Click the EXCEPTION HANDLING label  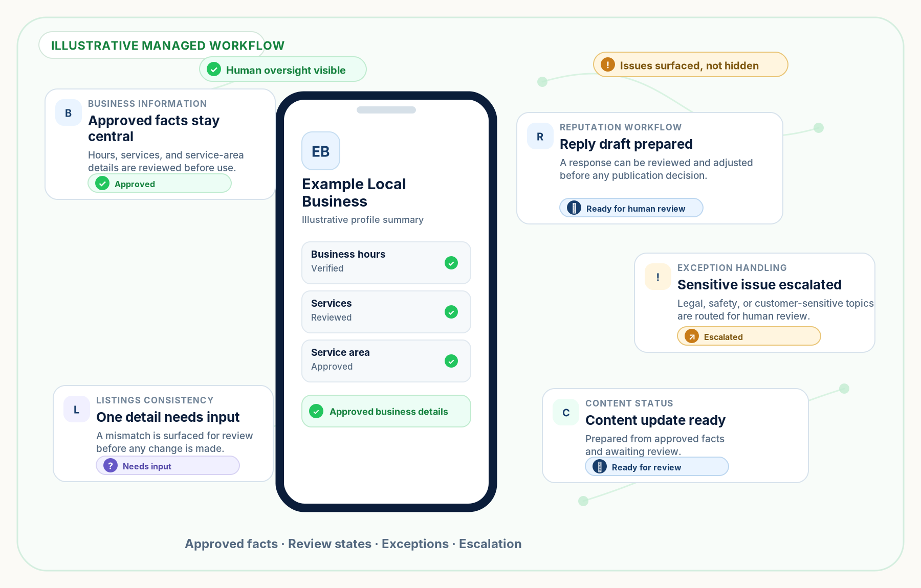coord(732,268)
